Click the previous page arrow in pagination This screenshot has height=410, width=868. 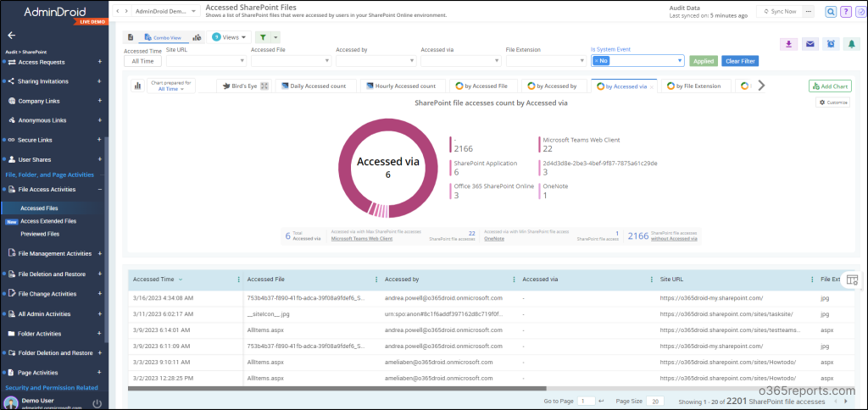pyautogui.click(x=834, y=402)
